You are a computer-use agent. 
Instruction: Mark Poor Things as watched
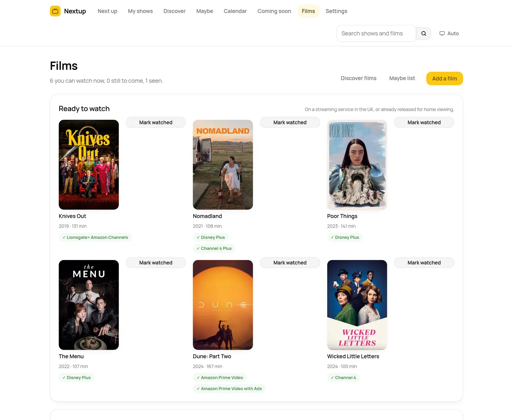pos(424,122)
